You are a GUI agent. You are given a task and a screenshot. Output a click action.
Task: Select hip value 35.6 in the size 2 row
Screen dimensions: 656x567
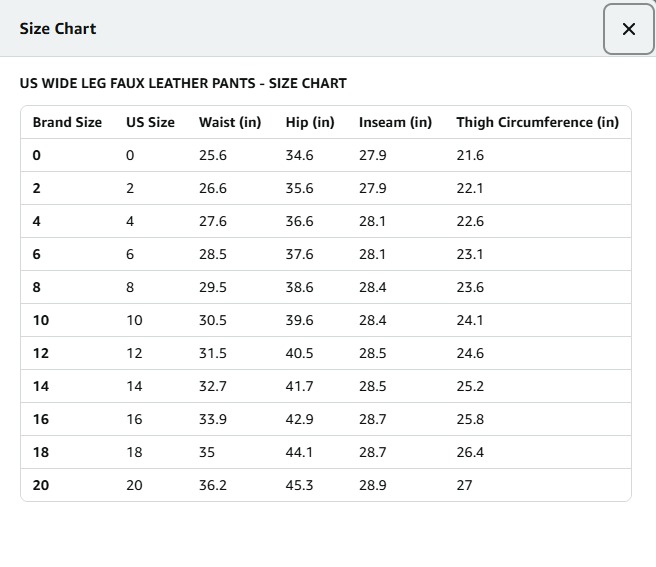click(299, 188)
